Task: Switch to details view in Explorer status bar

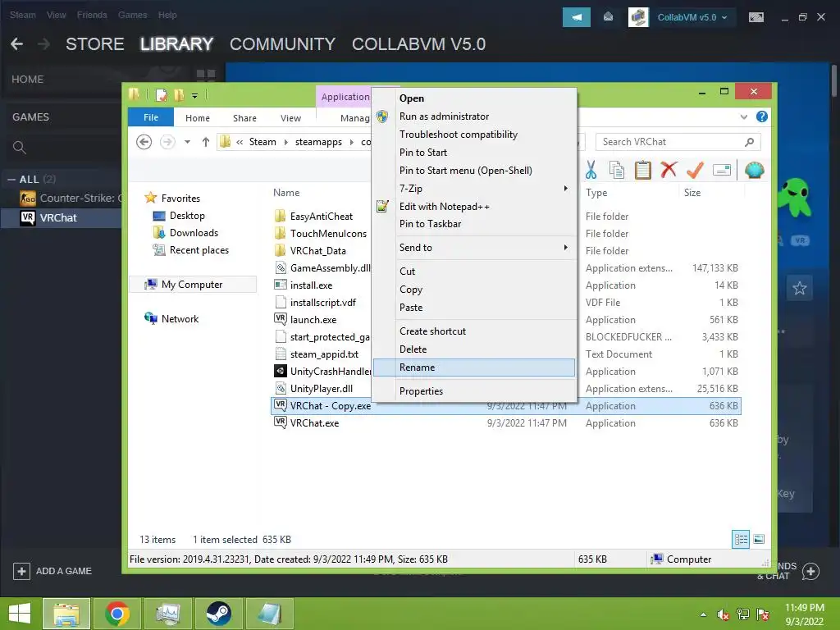Action: pos(741,539)
